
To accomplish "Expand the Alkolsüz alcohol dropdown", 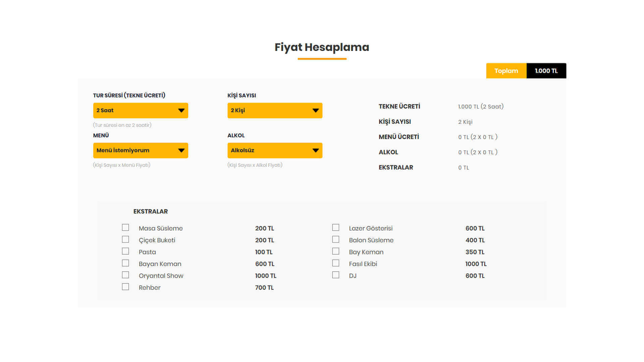I will pyautogui.click(x=275, y=150).
